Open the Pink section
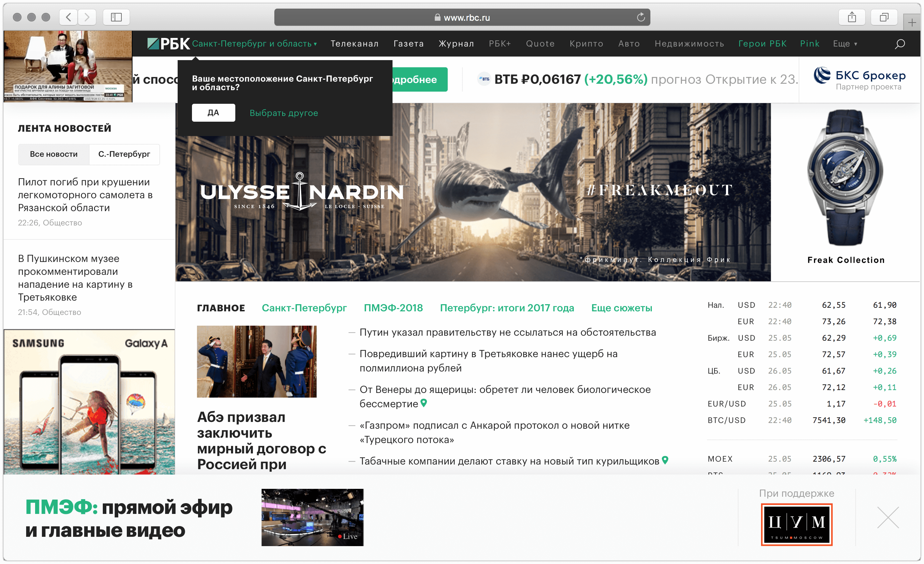 [809, 43]
